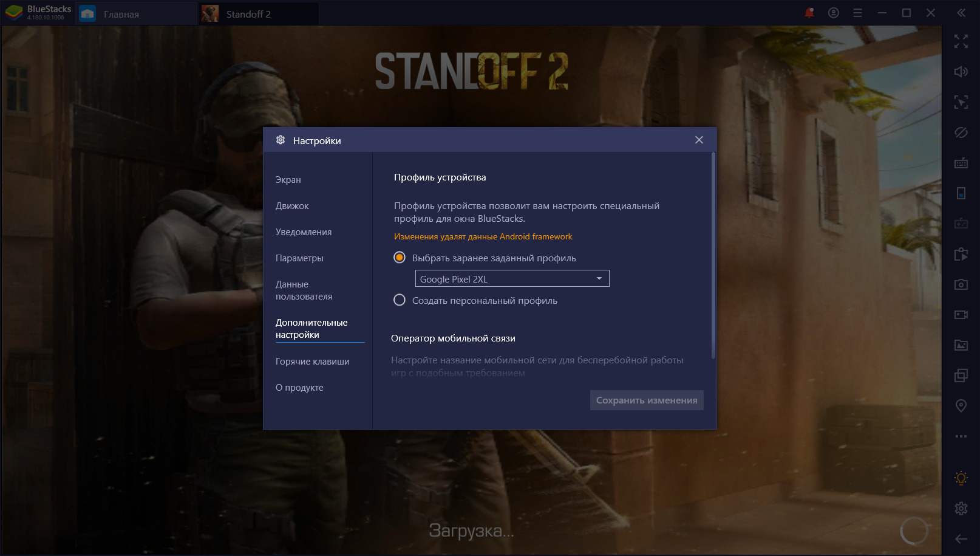Image resolution: width=980 pixels, height=556 pixels.
Task: Select Дополнительные настройки section
Action: click(311, 329)
